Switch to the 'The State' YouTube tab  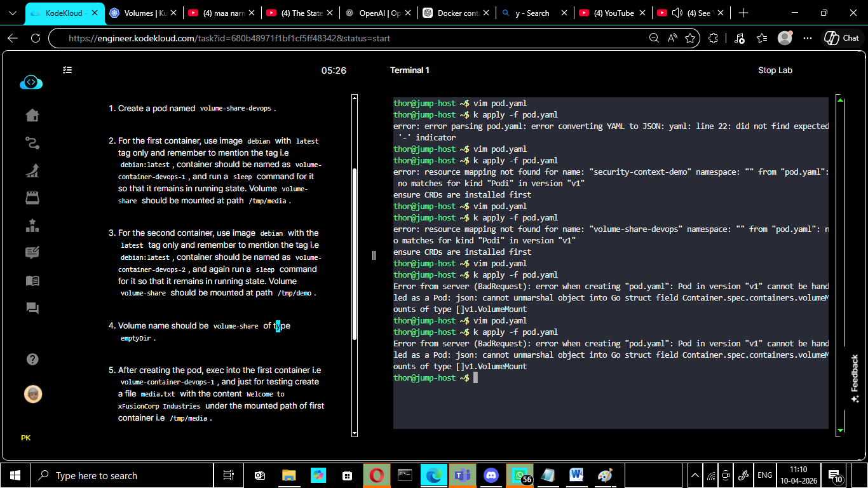(x=300, y=13)
